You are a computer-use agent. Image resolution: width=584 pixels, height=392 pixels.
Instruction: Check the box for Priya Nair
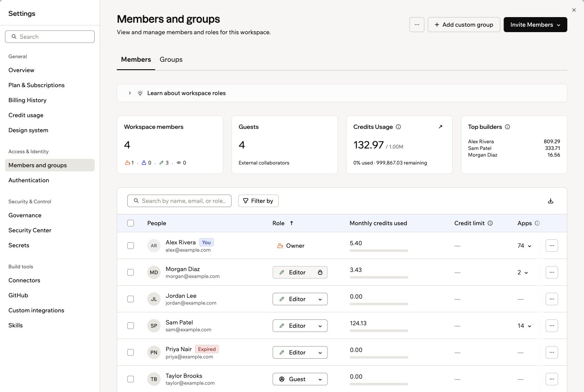pos(131,352)
